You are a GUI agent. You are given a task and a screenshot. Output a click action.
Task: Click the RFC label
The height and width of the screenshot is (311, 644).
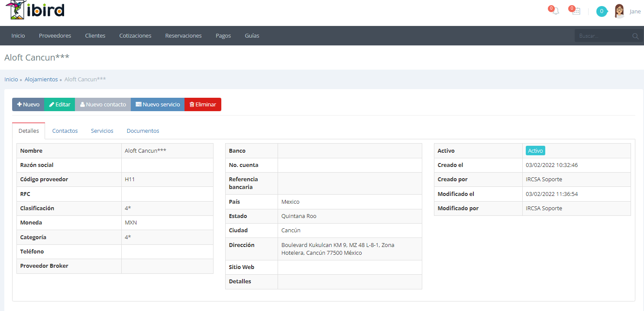(x=25, y=194)
